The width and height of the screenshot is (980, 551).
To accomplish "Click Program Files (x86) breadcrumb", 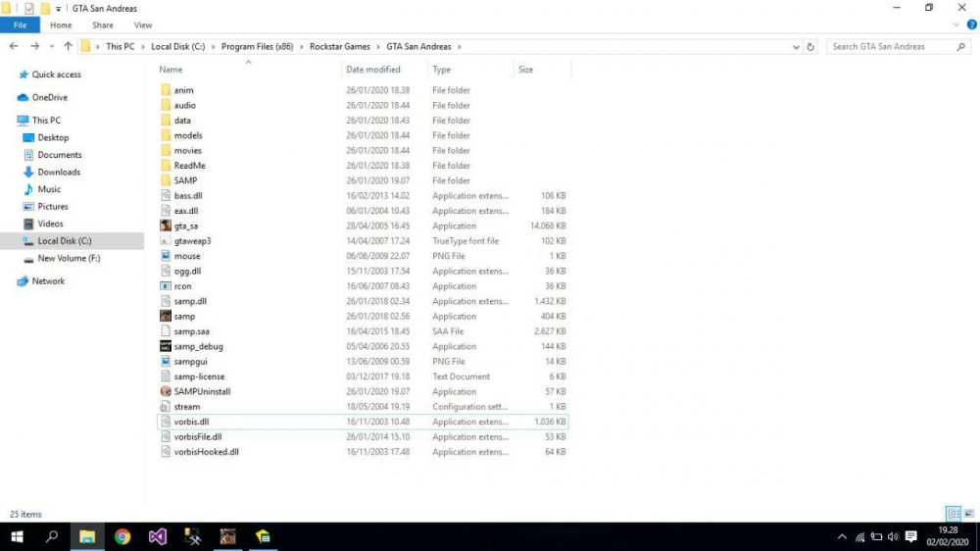I will 257,47.
